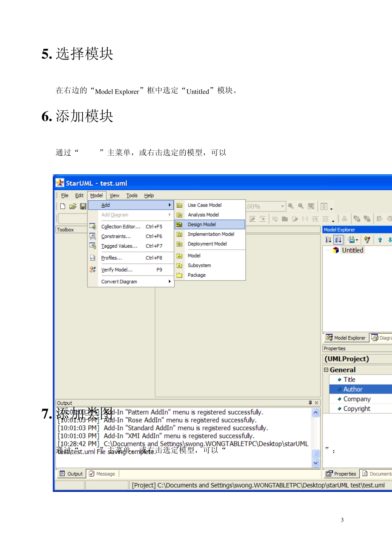Select Design Model from submenu
Screen dimensions: 392x555
coord(210,225)
